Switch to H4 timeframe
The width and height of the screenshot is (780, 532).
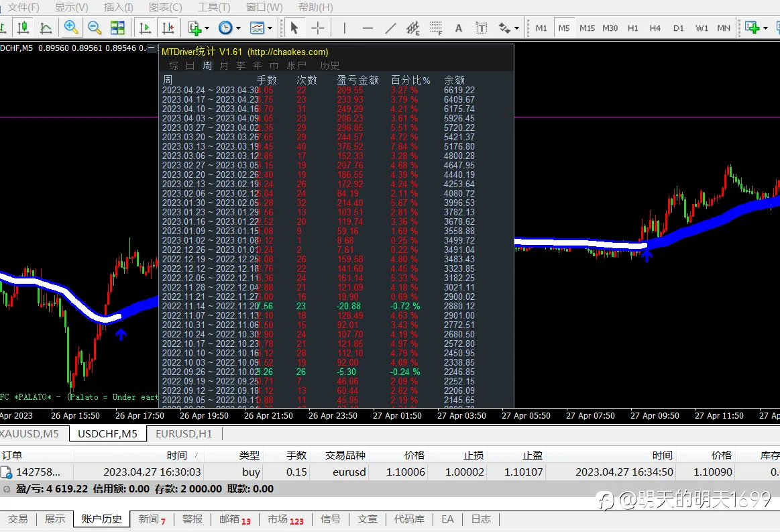click(655, 28)
